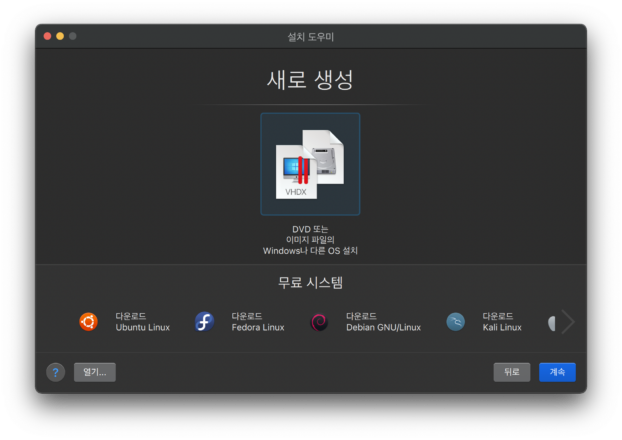
Task: Click the 'Ubuntu Linux' download label
Action: pos(142,322)
